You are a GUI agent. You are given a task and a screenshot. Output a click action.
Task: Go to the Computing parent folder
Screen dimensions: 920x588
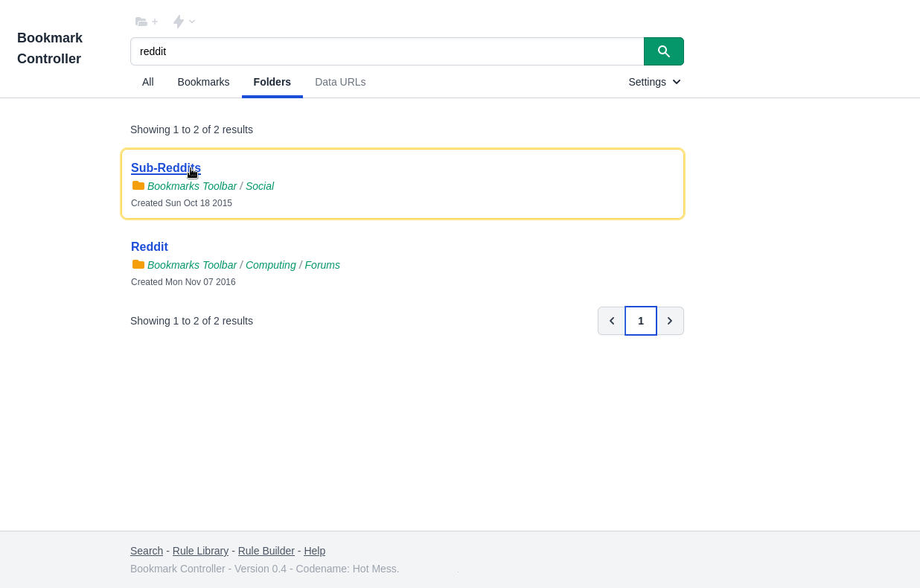click(x=271, y=265)
